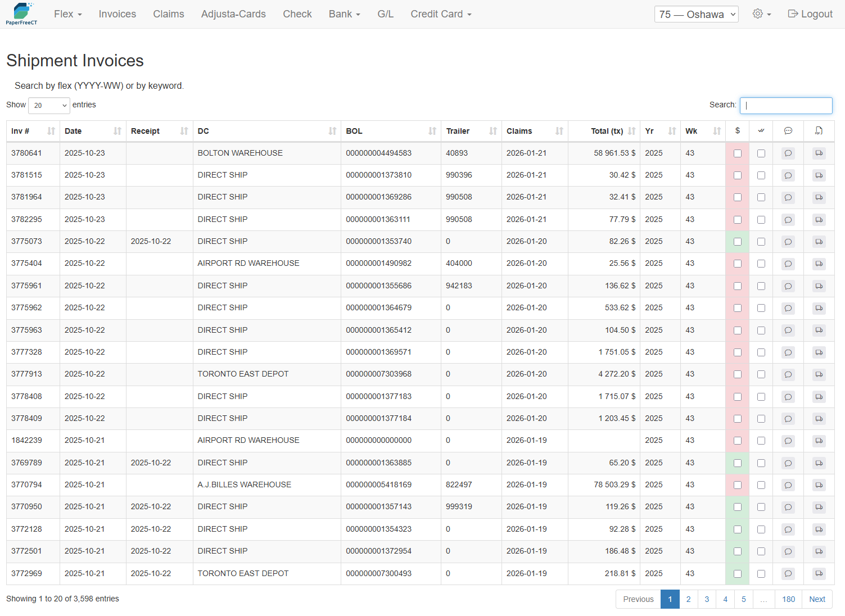Click the Logout link

pyautogui.click(x=810, y=14)
